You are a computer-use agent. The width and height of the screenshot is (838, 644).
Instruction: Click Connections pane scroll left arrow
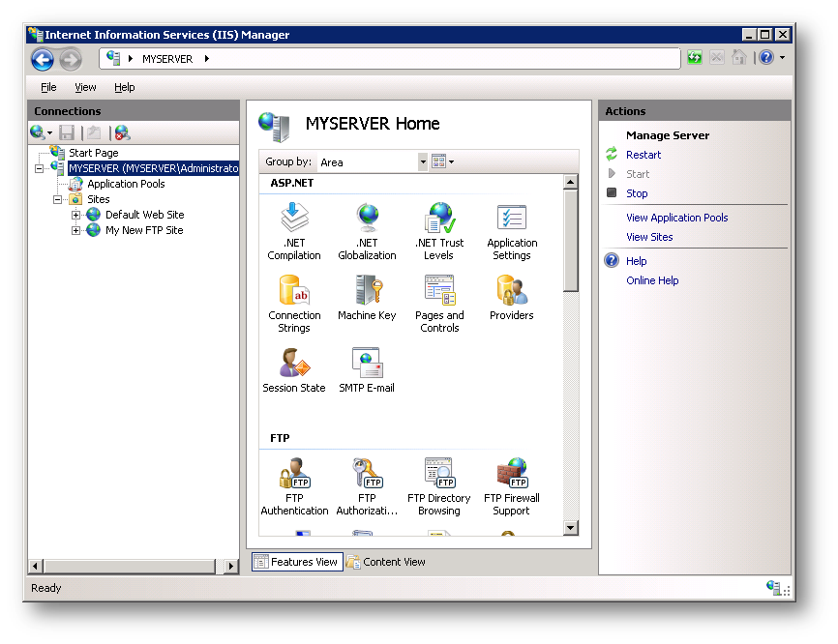tap(35, 566)
